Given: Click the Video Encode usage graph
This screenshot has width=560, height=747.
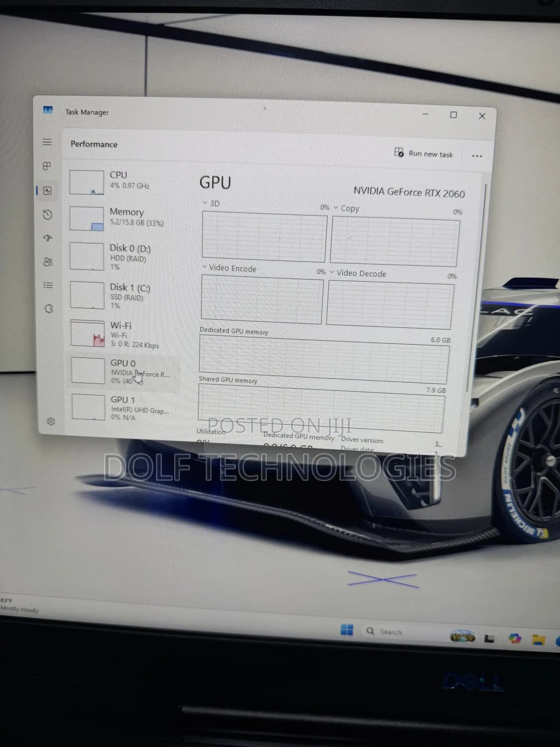Looking at the screenshot, I should [x=262, y=299].
